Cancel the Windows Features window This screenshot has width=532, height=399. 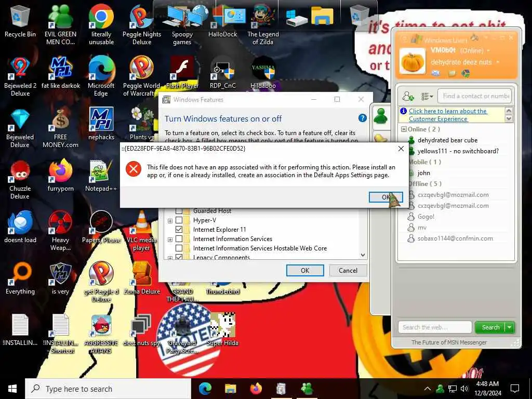click(348, 270)
